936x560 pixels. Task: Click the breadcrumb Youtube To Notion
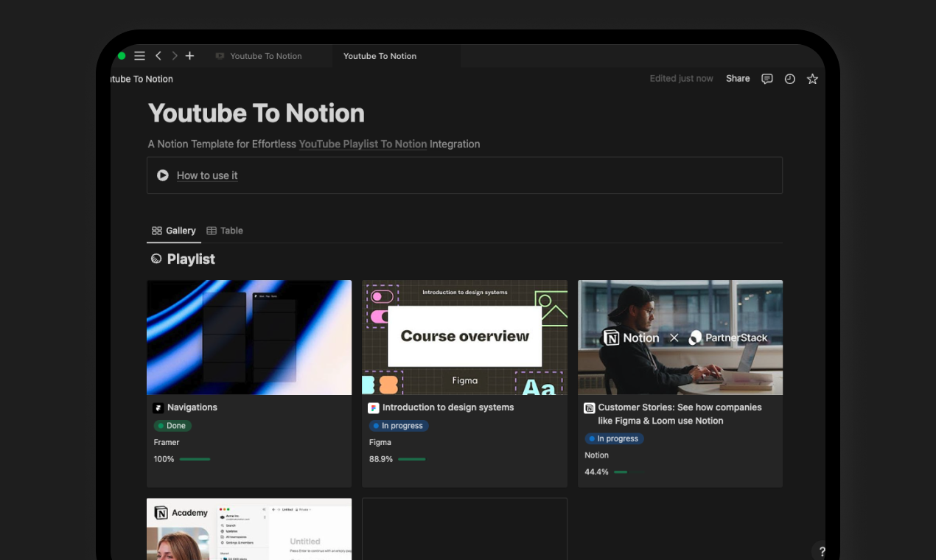(142, 79)
